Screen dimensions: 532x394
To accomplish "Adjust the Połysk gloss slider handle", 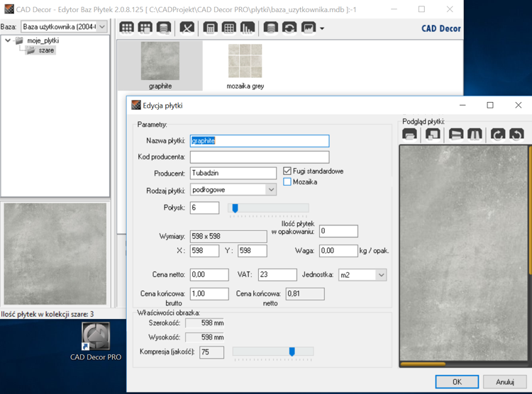I will click(235, 208).
